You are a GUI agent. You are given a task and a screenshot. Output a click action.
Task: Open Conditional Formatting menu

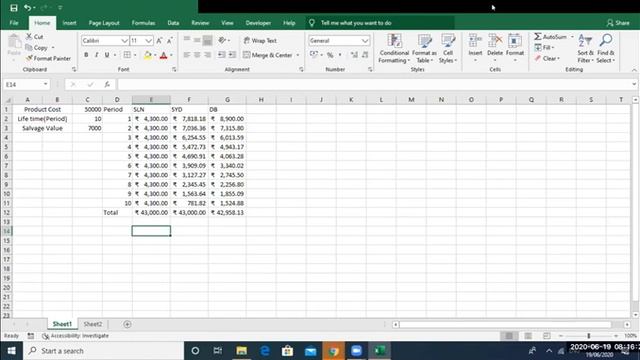[394, 49]
